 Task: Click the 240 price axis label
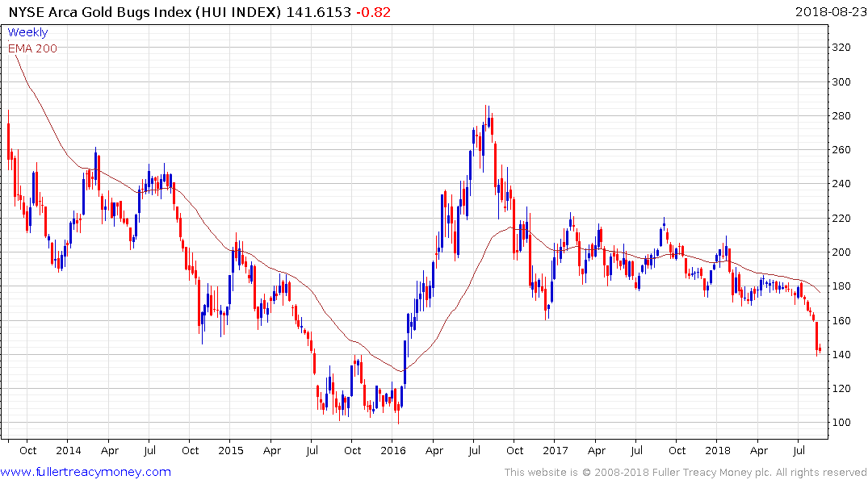(841, 184)
